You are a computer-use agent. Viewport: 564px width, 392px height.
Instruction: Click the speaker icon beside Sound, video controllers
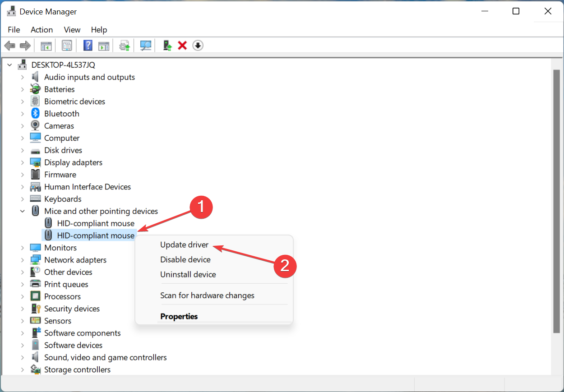pyautogui.click(x=35, y=357)
